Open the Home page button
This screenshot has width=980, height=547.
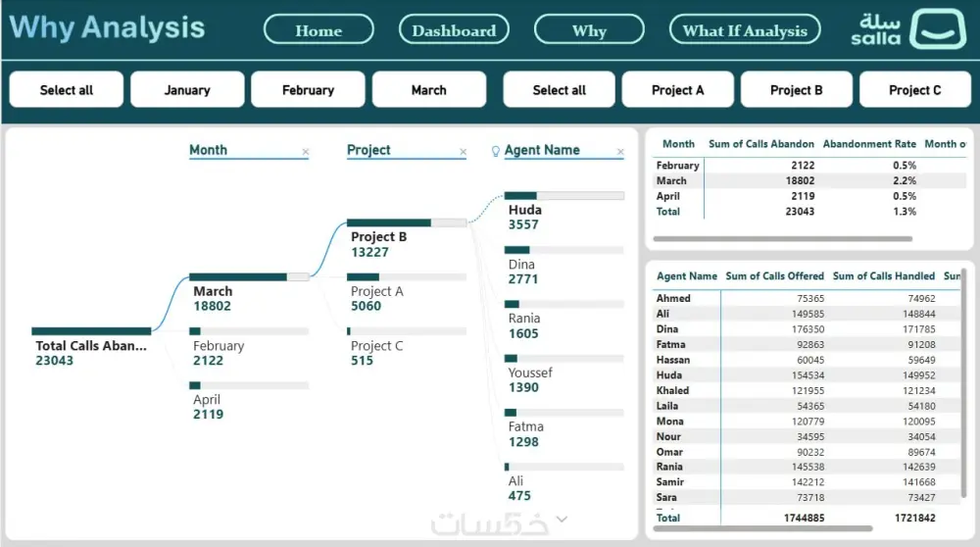[318, 30]
